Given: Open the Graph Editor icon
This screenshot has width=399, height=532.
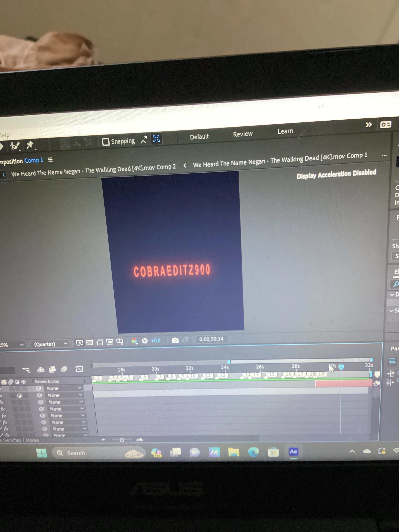Looking at the screenshot, I should [79, 369].
